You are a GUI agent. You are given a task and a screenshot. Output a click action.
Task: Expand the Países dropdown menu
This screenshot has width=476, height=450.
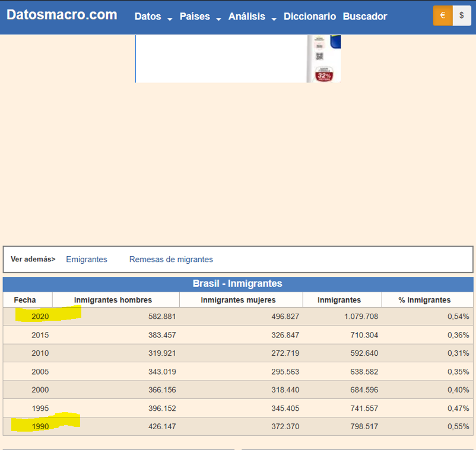(200, 17)
